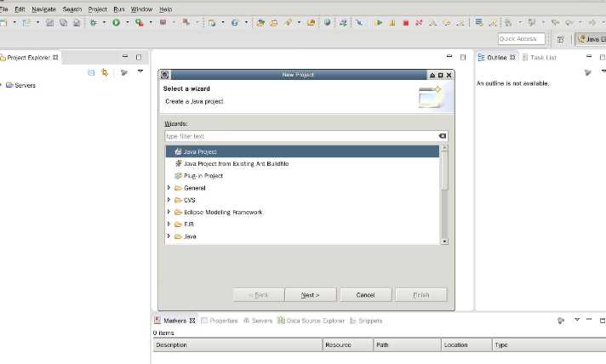This screenshot has height=364, width=606.
Task: Collapse all in Project Explorer
Action: click(91, 72)
